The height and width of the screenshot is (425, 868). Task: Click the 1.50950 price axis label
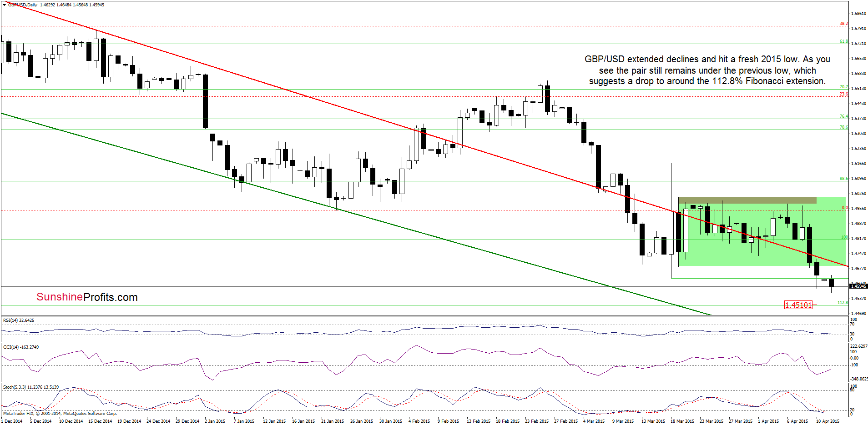(858, 179)
